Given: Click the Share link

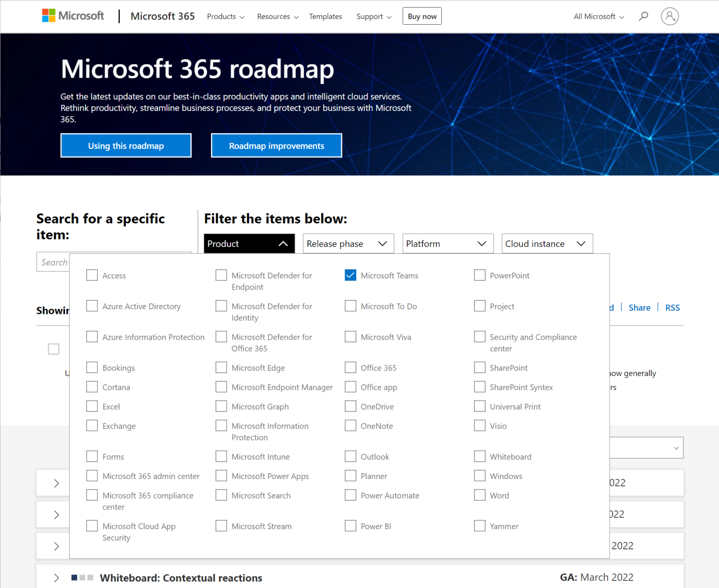Looking at the screenshot, I should [x=639, y=308].
